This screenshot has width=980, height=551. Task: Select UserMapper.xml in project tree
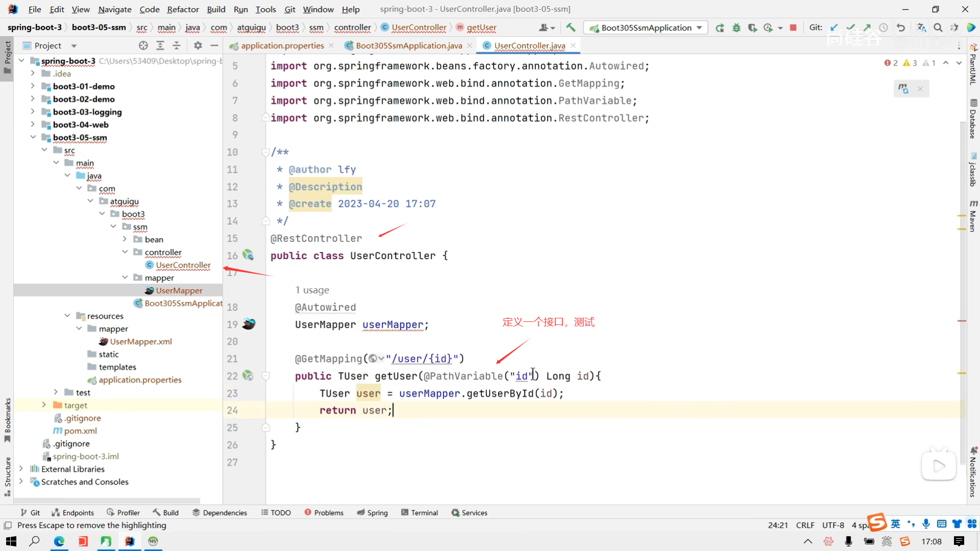(x=141, y=341)
